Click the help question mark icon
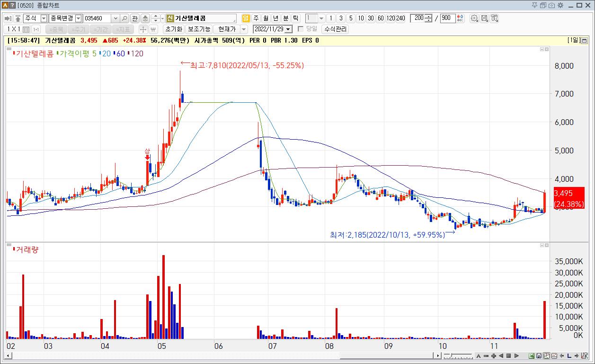The image size is (595, 364). (13, 5)
